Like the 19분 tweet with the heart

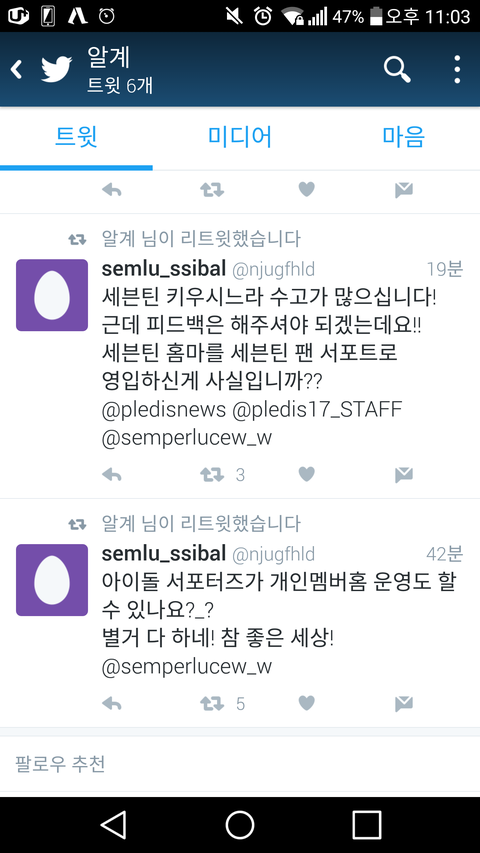[307, 474]
